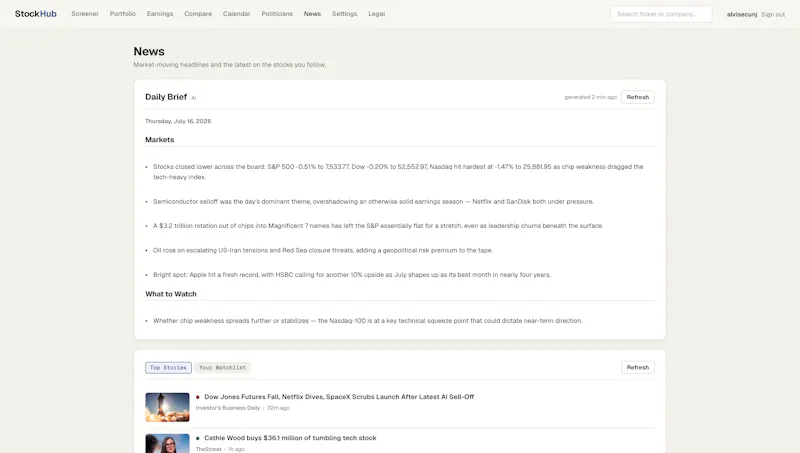The image size is (800, 453).
Task: Click the red dot beside Dow Jones headline
Action: coord(198,397)
